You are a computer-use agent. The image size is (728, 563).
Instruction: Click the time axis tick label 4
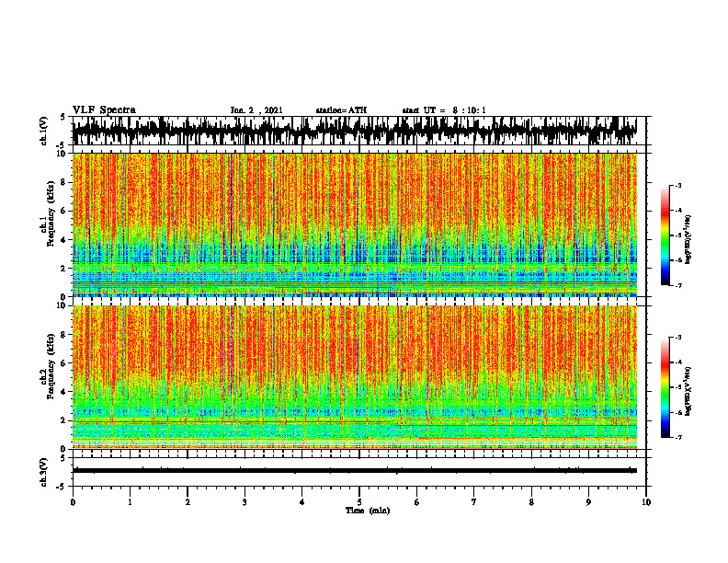pyautogui.click(x=302, y=502)
